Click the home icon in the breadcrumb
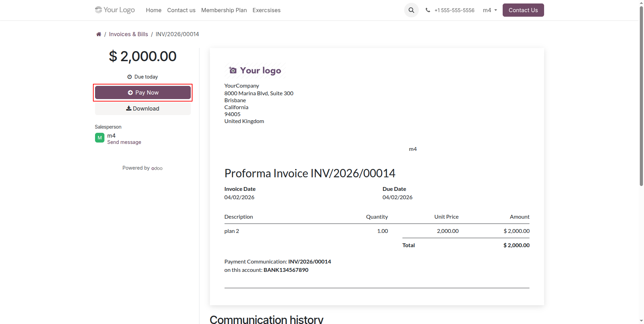The width and height of the screenshot is (644, 324). pos(99,34)
